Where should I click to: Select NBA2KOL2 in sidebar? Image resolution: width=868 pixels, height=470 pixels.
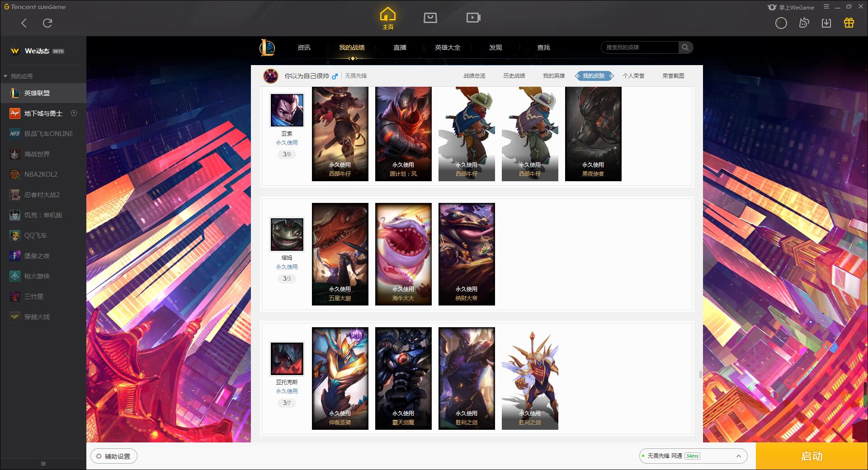43,174
